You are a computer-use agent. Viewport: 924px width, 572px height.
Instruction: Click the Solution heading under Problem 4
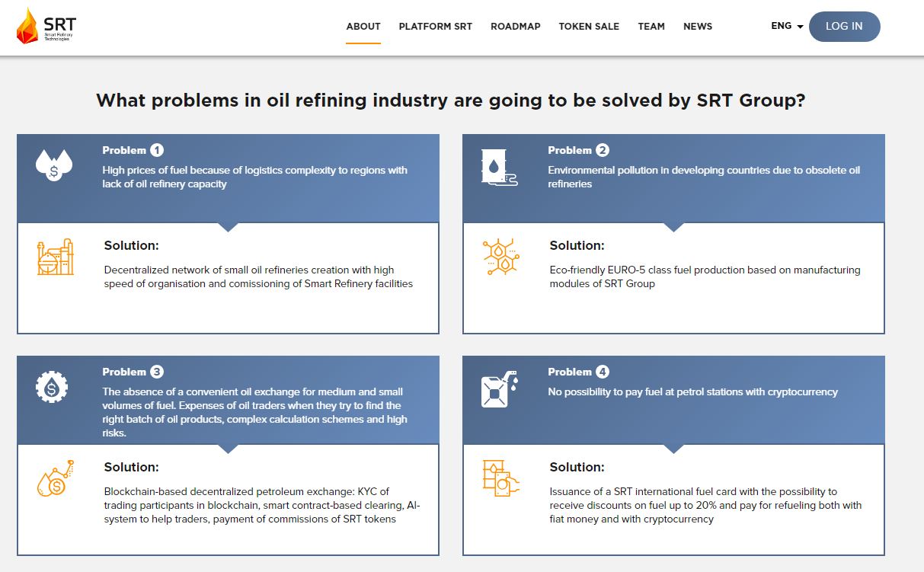click(x=577, y=467)
